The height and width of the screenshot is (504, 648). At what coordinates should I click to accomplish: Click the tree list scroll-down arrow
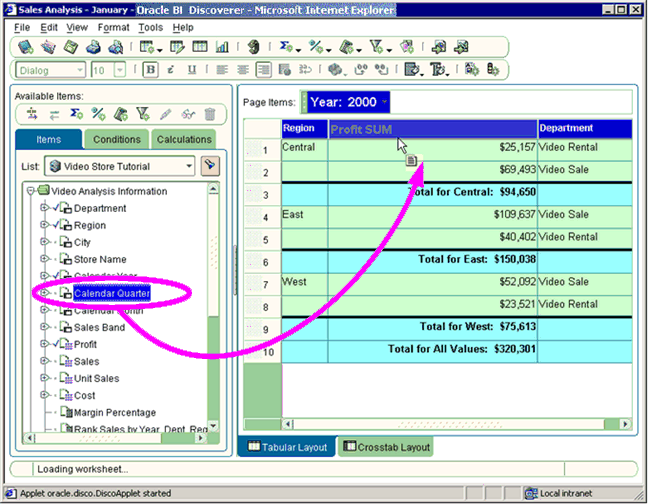pos(213,425)
